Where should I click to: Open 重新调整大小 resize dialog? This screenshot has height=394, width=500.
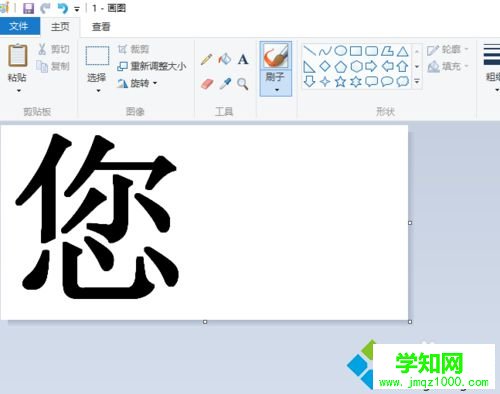[151, 66]
